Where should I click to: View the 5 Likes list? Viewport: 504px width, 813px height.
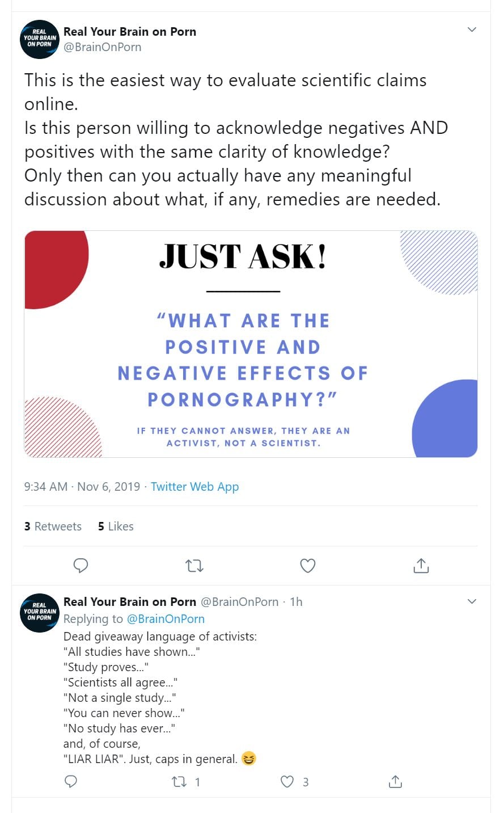click(x=116, y=526)
